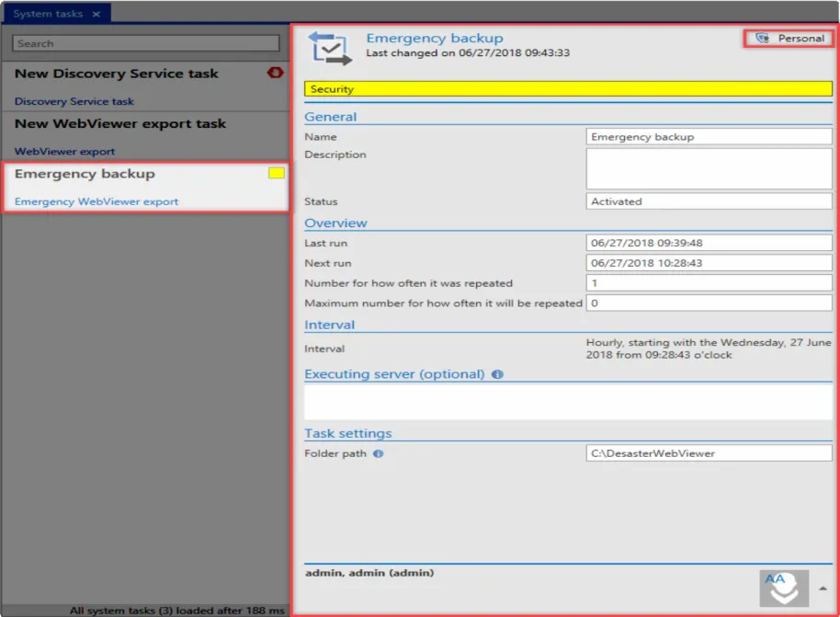Click the Overview section heading
The height and width of the screenshot is (617, 840).
[x=335, y=223]
